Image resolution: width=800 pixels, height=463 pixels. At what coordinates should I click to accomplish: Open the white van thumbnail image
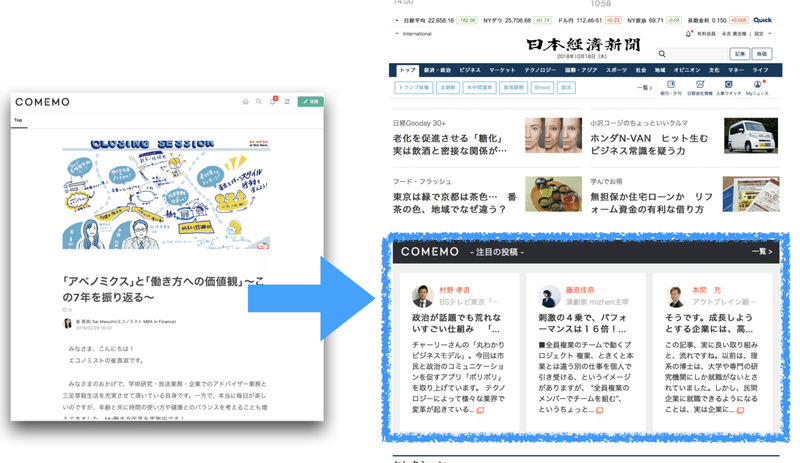tap(751, 135)
